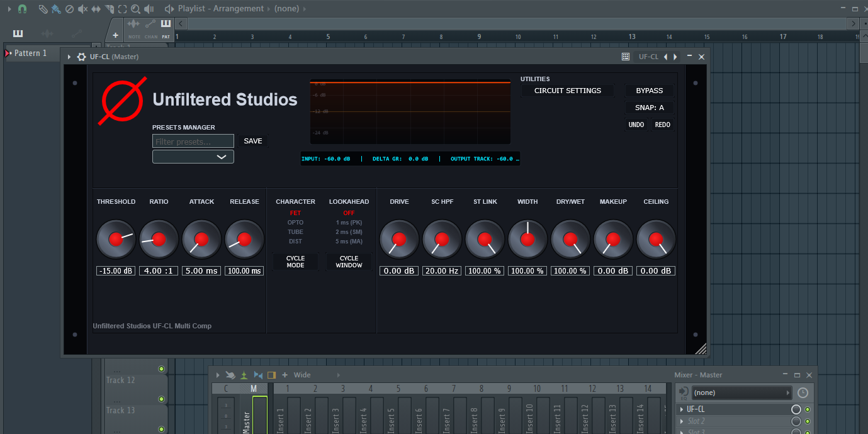Select Pattern 1 in the picker
868x434 pixels.
coord(31,53)
